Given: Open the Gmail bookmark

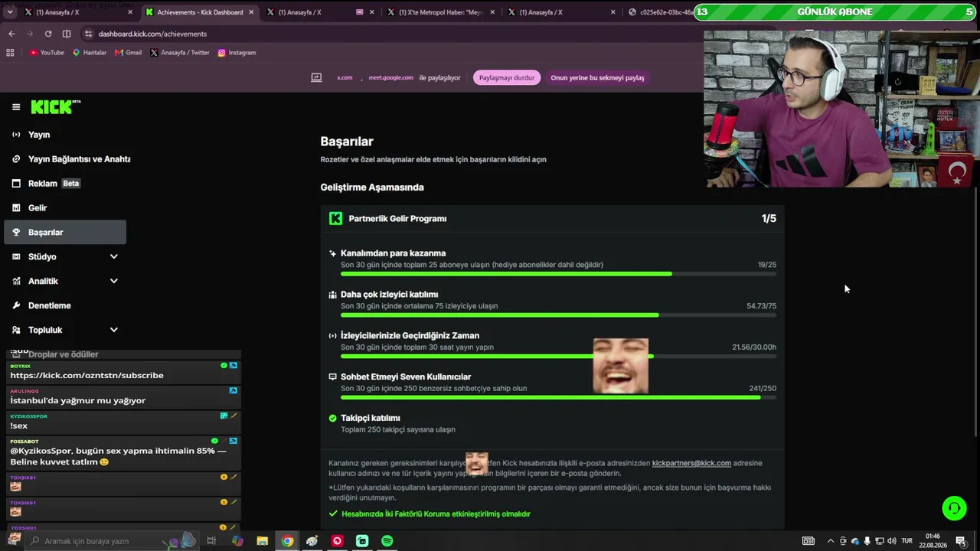Looking at the screenshot, I should pos(129,53).
